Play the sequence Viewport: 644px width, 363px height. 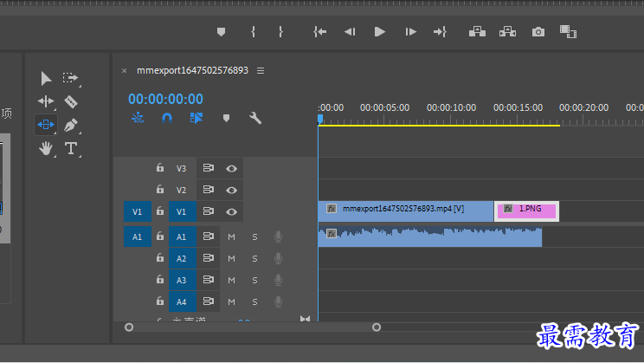[x=379, y=32]
